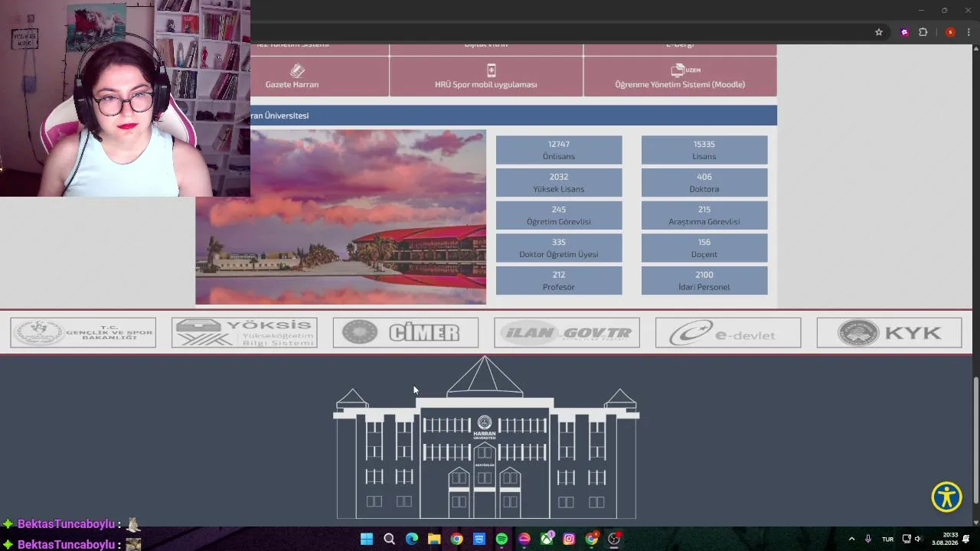This screenshot has width=980, height=551.
Task: Open the YÖKSİS Yükseköğretim Bilgi Sistemi logo
Action: click(244, 333)
